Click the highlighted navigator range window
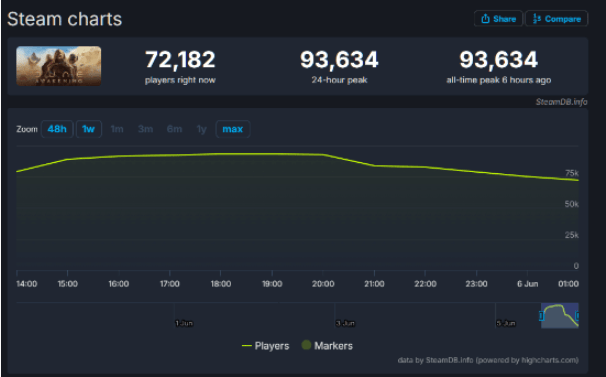The height and width of the screenshot is (377, 606). point(560,316)
